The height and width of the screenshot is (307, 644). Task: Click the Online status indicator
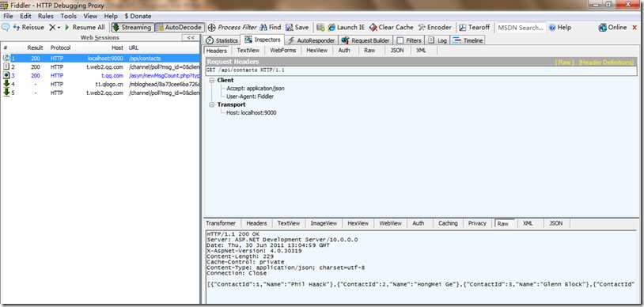(612, 28)
